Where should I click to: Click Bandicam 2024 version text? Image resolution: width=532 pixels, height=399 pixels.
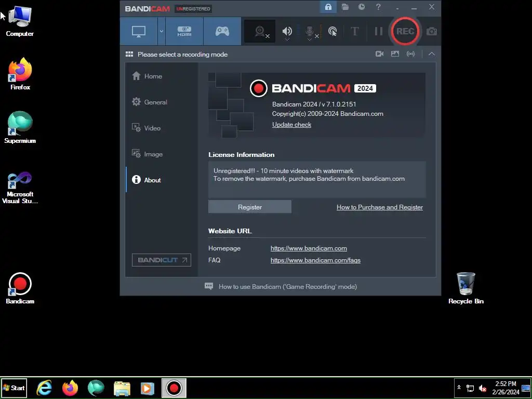[x=314, y=104]
